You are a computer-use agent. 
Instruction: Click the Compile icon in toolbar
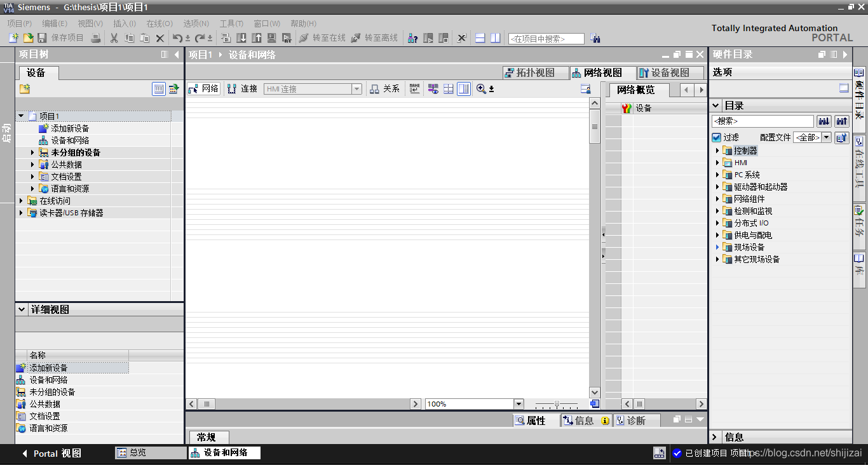pyautogui.click(x=226, y=38)
